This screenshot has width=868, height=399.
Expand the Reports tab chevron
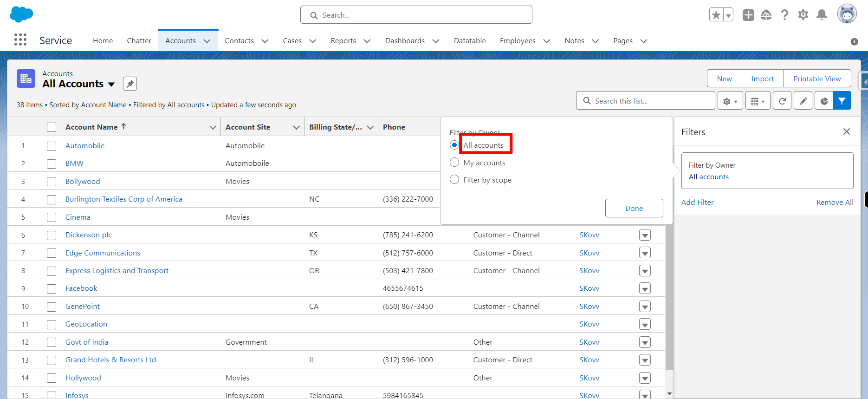tap(367, 41)
